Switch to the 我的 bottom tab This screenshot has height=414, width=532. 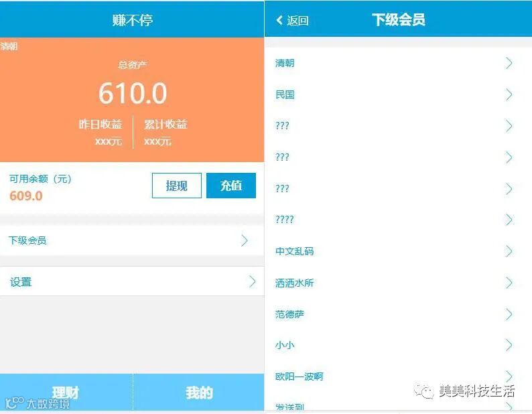coord(199,393)
